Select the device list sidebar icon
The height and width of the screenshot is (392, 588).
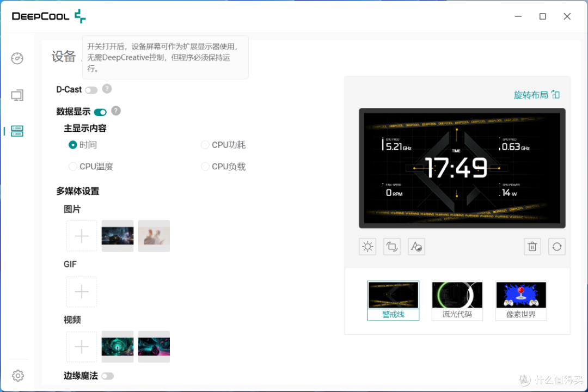point(17,131)
